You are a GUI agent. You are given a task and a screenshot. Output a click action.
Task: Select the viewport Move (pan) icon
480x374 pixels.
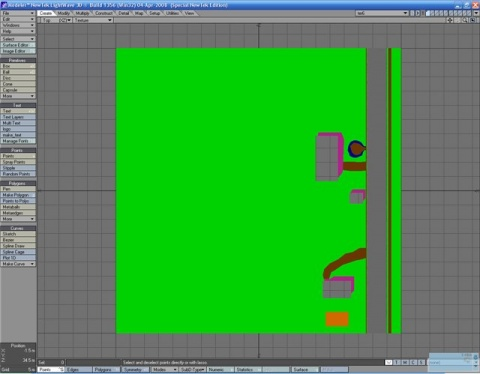pos(450,20)
